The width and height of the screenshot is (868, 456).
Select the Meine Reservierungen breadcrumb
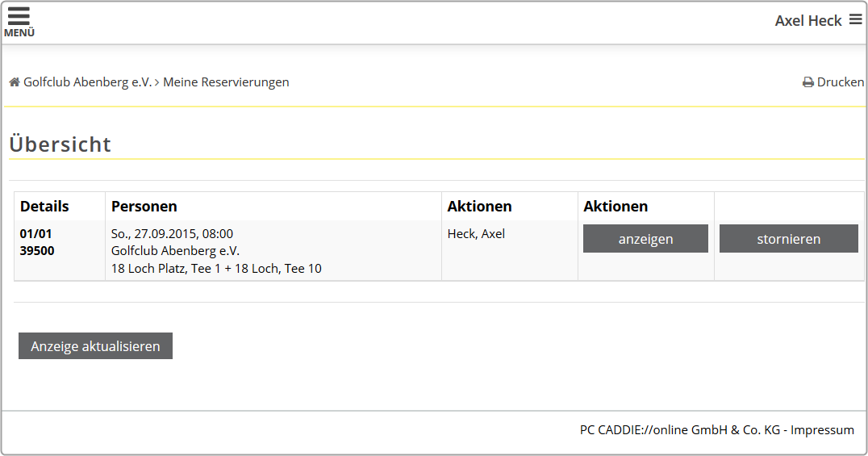tap(226, 82)
